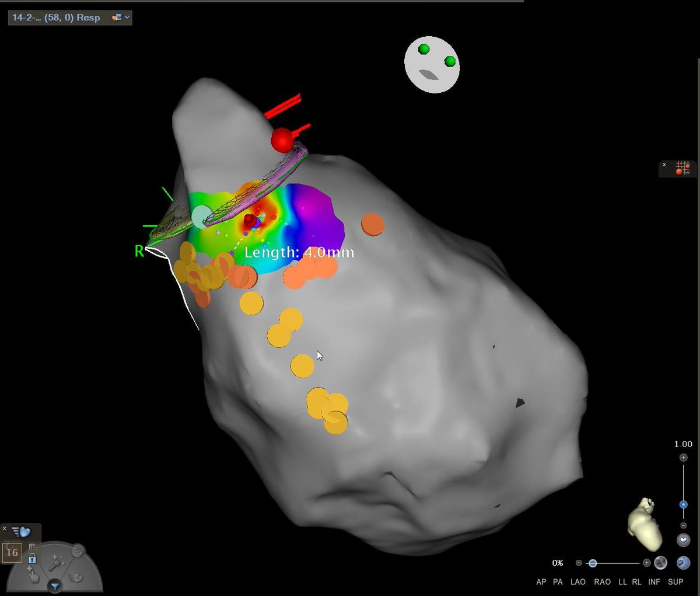Switch to SUP view
The image size is (700, 596).
pyautogui.click(x=675, y=582)
